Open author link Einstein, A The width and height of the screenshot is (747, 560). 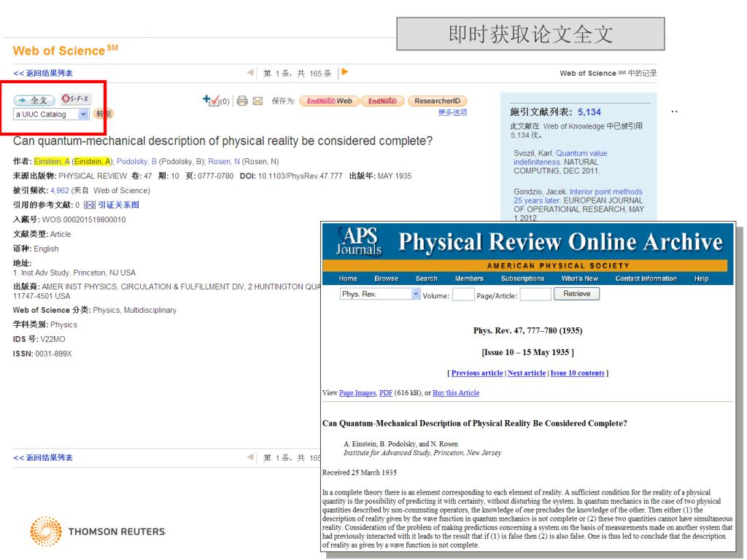tap(52, 161)
